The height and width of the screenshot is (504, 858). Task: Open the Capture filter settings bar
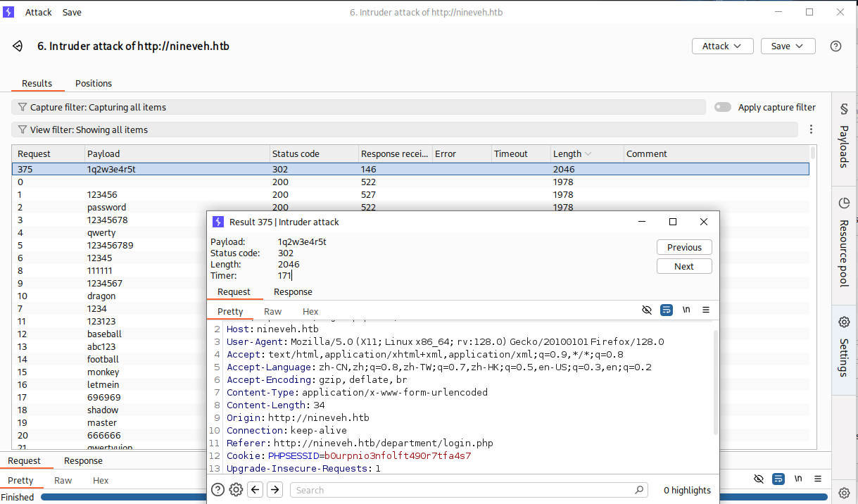click(358, 107)
